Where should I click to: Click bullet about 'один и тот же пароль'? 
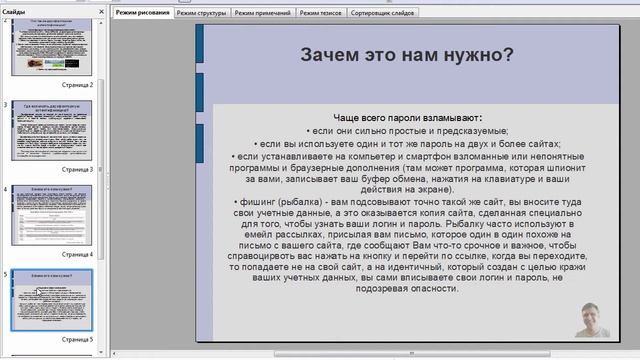point(407,144)
